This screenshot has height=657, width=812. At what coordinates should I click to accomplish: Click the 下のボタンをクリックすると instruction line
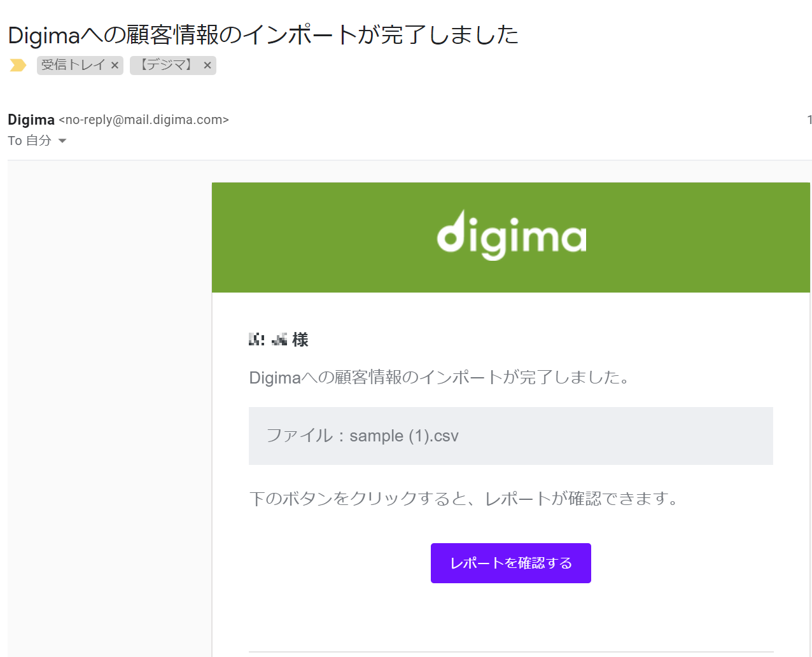tap(463, 498)
